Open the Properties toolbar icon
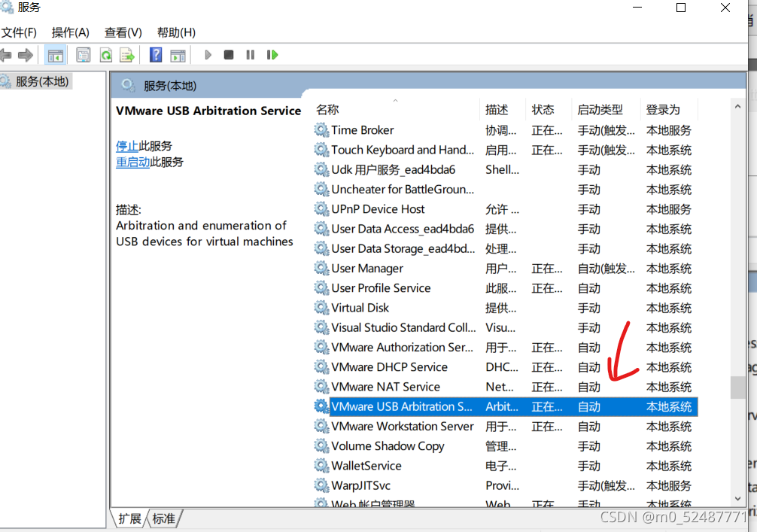The height and width of the screenshot is (532, 757). tap(83, 55)
